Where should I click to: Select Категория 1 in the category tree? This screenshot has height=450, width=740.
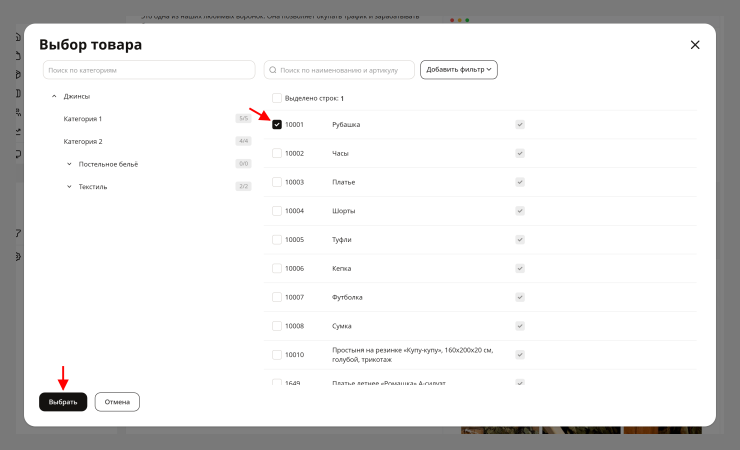point(83,119)
